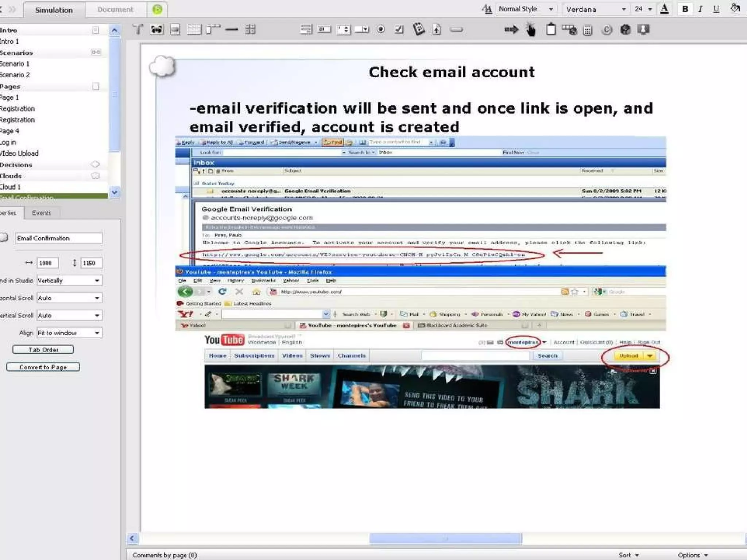Toggle bold text formatting
The image size is (747, 560).
[685, 9]
